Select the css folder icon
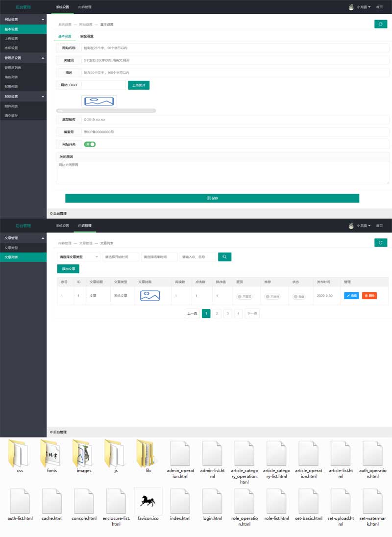 pyautogui.click(x=19, y=454)
